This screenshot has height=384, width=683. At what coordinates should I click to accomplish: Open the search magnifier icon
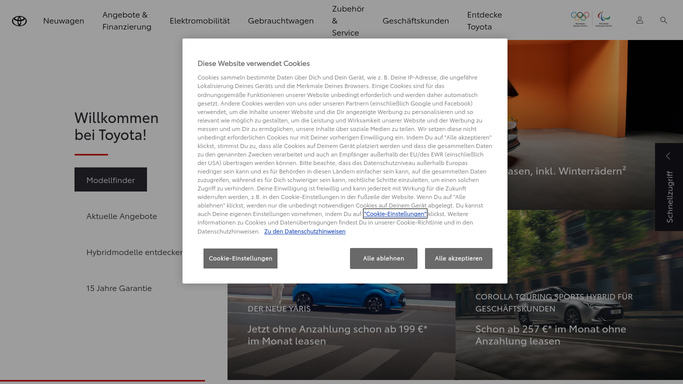tap(663, 20)
